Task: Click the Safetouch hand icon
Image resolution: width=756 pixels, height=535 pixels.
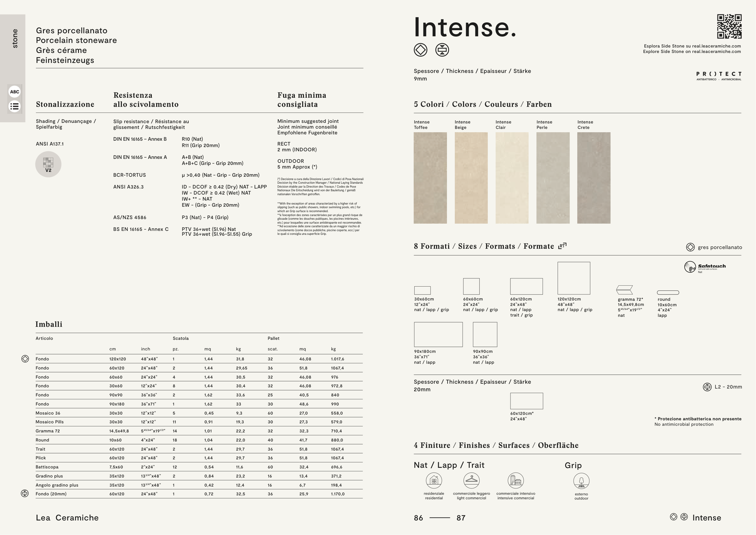Action: pyautogui.click(x=690, y=267)
